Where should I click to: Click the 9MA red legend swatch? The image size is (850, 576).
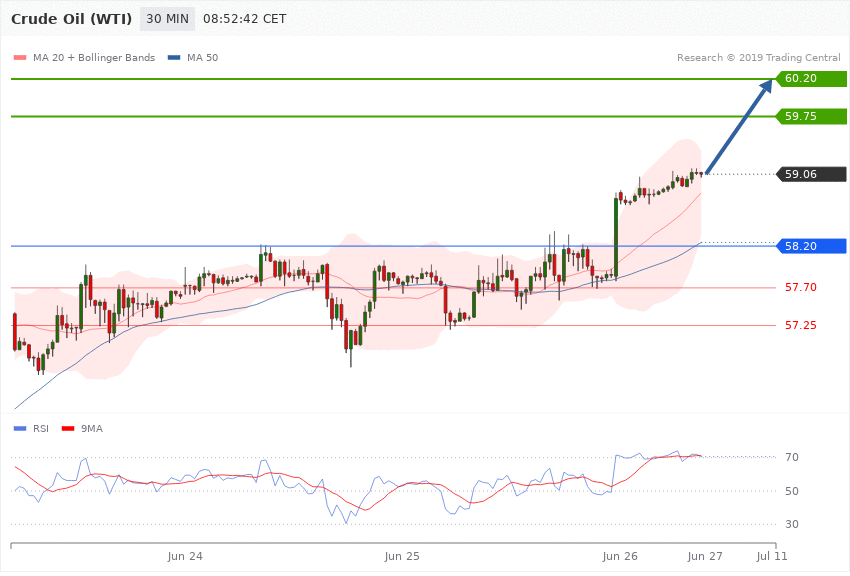point(68,429)
